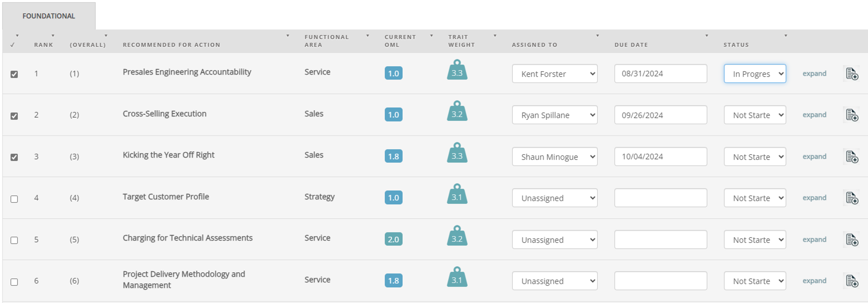Click empty due date field for Charging for Technical Assessments

[x=660, y=240]
